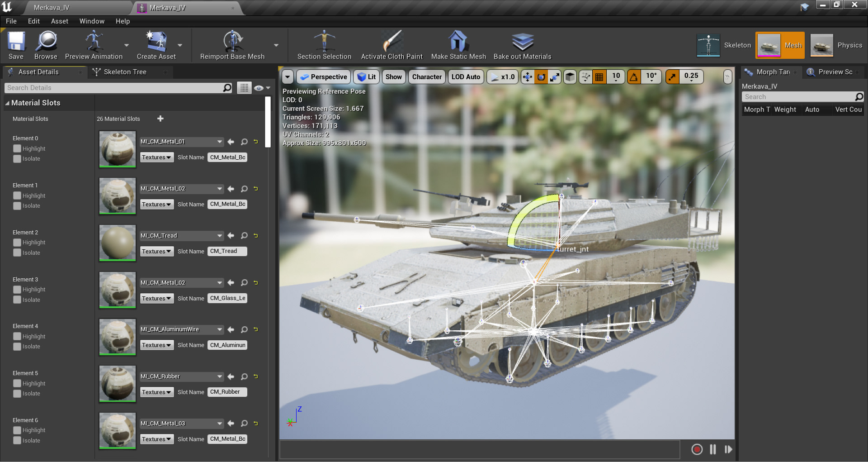Step forward one frame in playback
Image resolution: width=868 pixels, height=462 pixels.
pyautogui.click(x=728, y=449)
